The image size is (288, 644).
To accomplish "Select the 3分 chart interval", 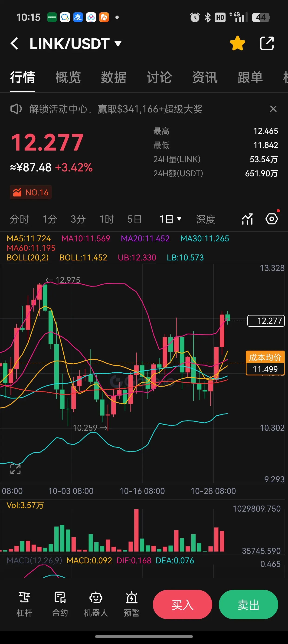I will pos(78,219).
